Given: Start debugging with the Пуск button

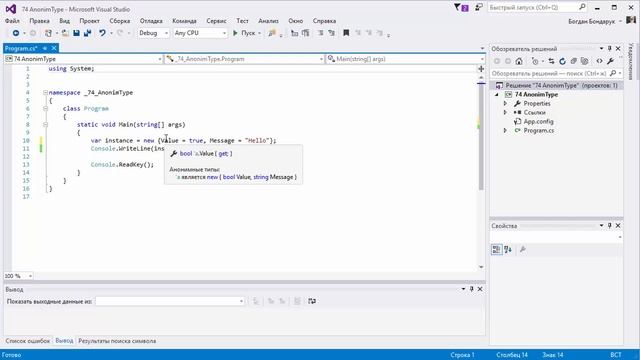Looking at the screenshot, I should pos(245,33).
